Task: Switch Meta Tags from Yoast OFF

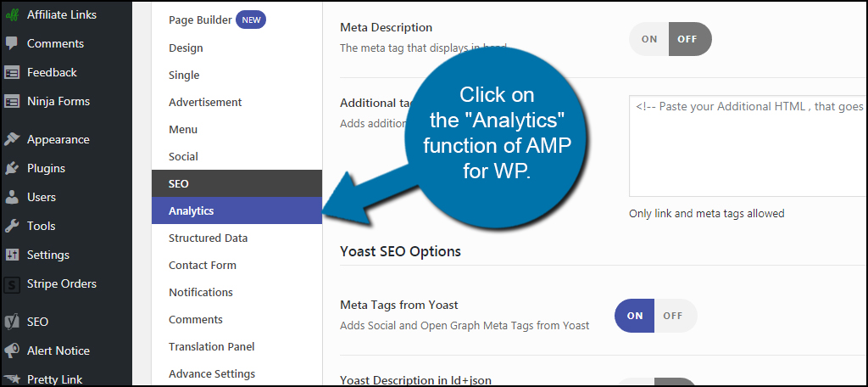Action: (x=673, y=316)
